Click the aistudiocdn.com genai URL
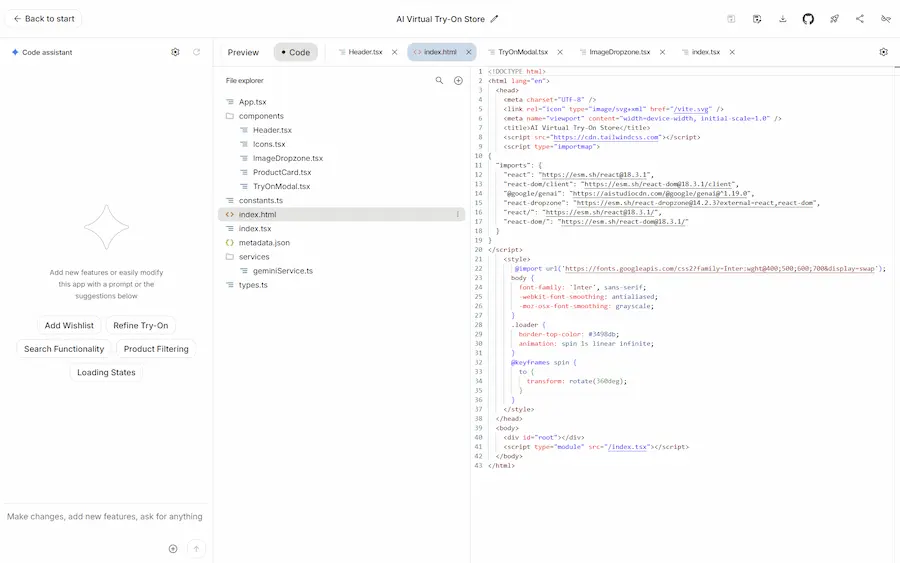900x563 pixels. click(x=660, y=193)
